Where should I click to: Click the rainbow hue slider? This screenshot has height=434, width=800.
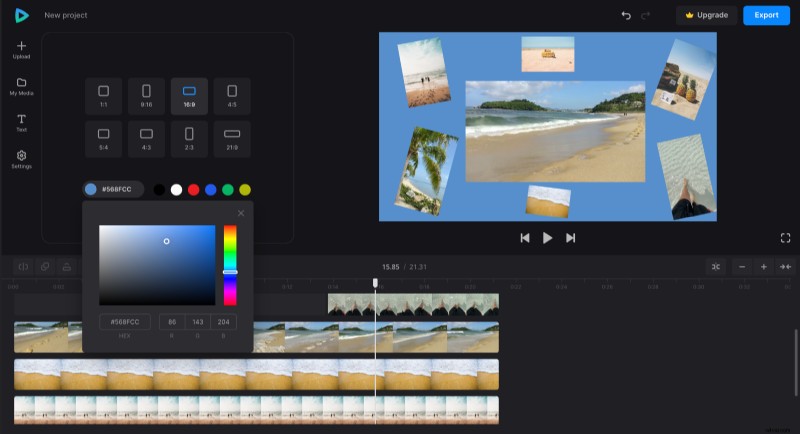tap(230, 265)
